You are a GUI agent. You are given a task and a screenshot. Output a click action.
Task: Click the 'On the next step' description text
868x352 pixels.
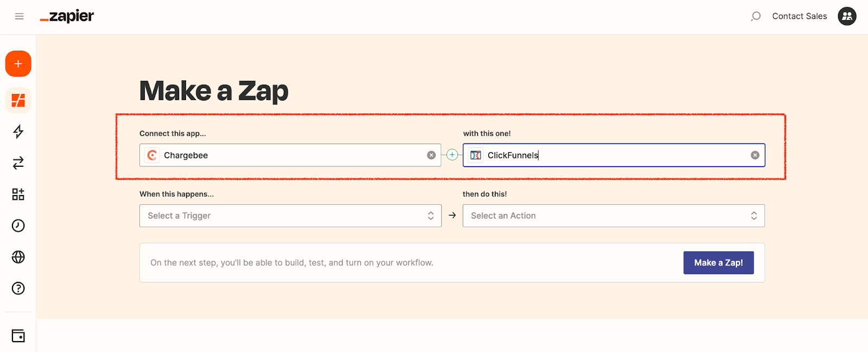pyautogui.click(x=292, y=263)
